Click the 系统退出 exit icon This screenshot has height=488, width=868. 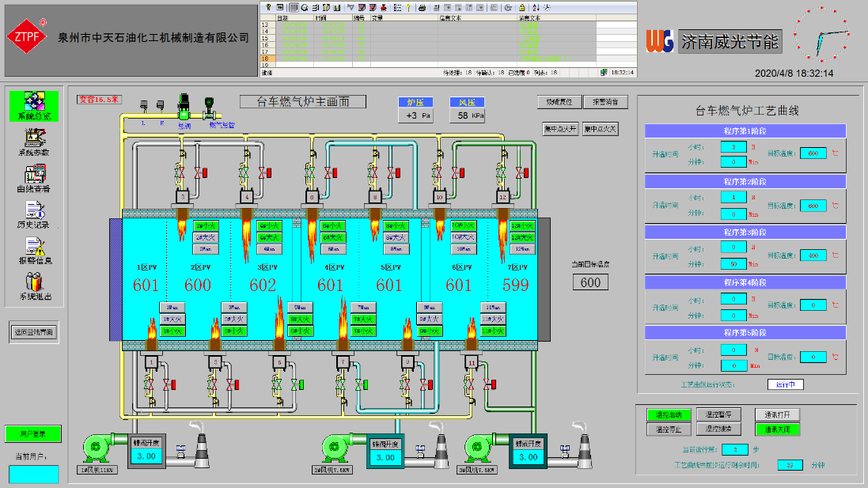coord(35,286)
